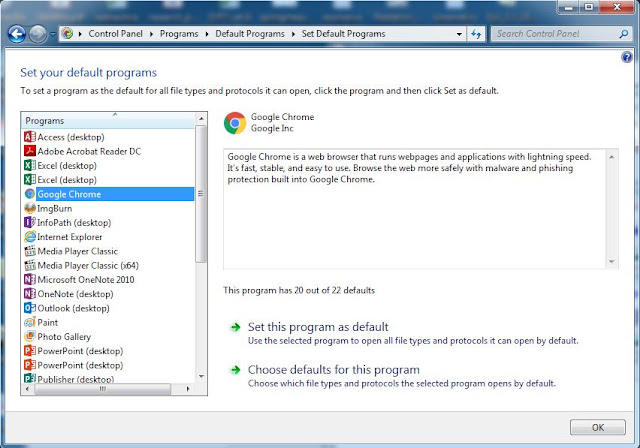Refresh the Control Panel address bar
This screenshot has width=640, height=448.
[476, 34]
